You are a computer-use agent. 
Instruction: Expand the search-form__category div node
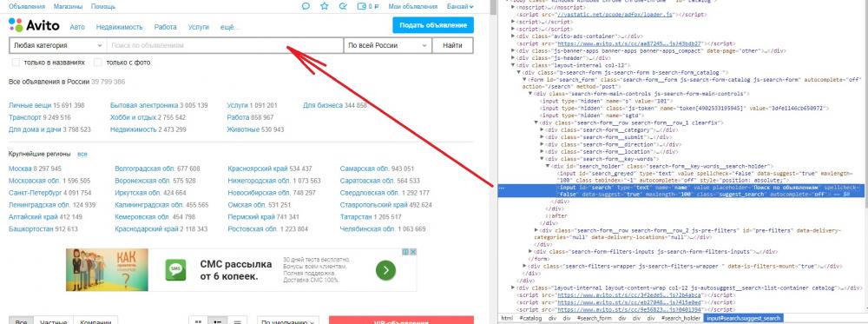click(542, 129)
